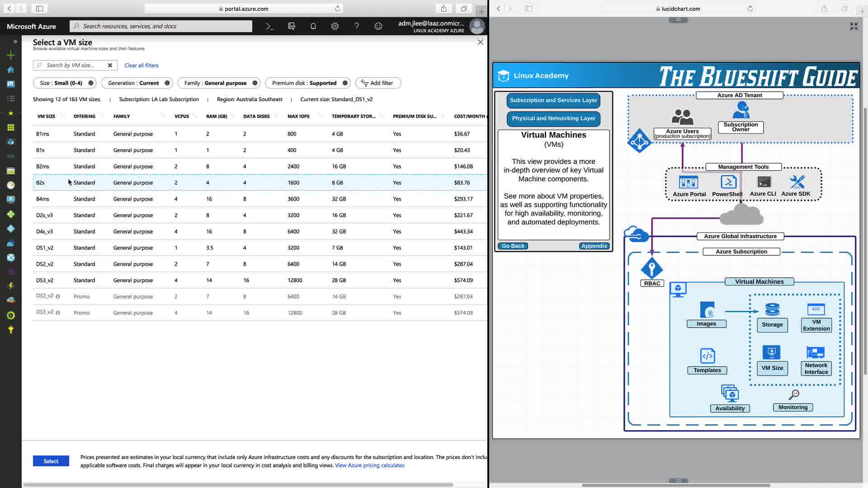Remove the Size Small filter
Viewport: 868px width, 488px height.
tap(91, 83)
